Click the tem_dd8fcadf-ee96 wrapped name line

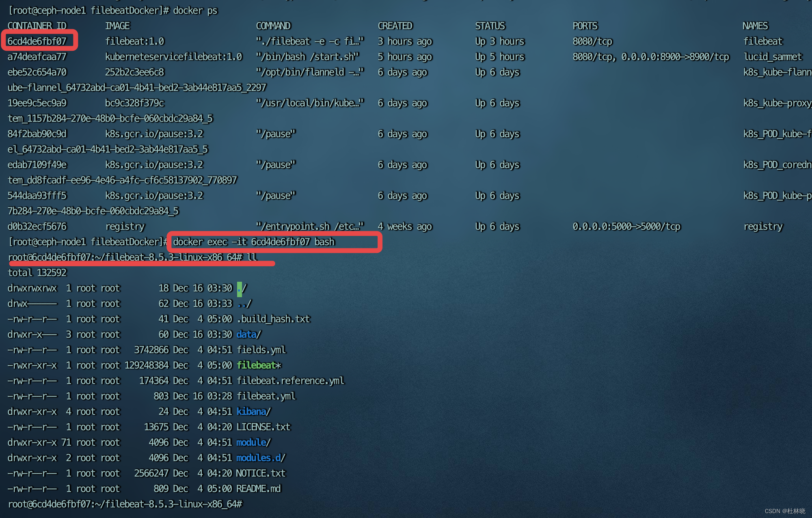pyautogui.click(x=122, y=180)
